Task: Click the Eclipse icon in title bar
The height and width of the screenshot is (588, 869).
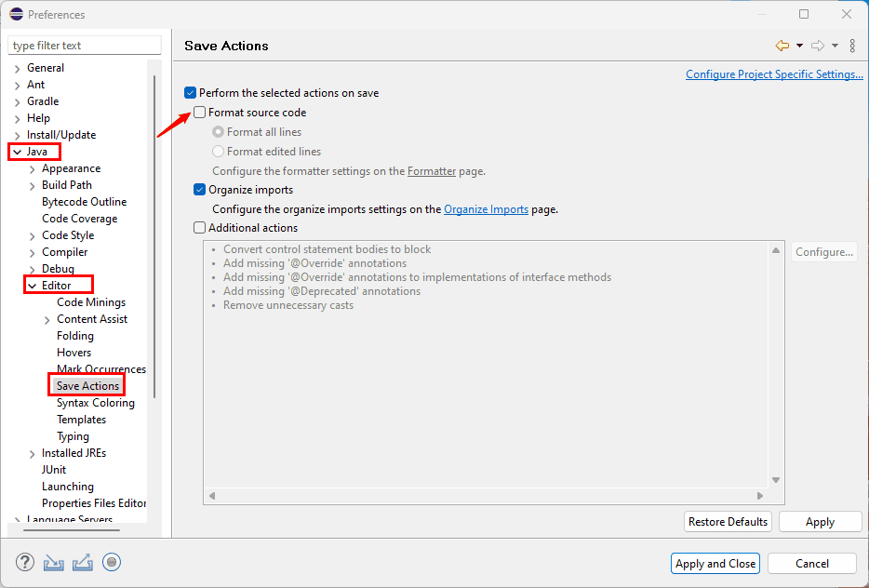Action: click(x=16, y=14)
